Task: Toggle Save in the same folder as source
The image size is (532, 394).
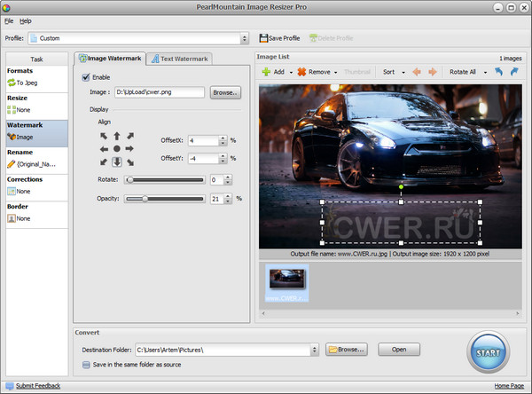Action: click(86, 362)
